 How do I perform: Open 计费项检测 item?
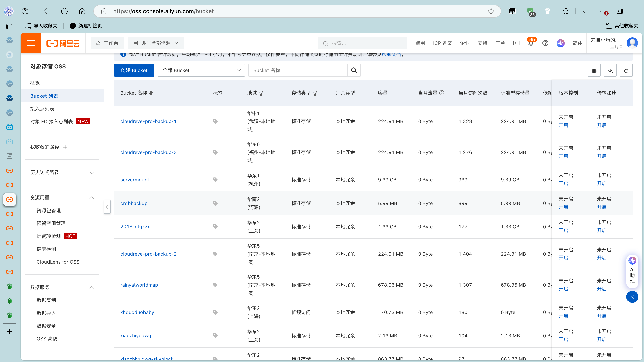tap(49, 236)
